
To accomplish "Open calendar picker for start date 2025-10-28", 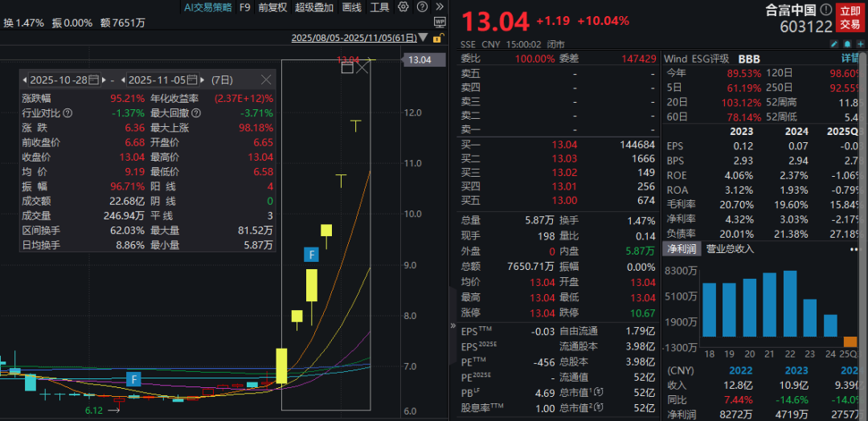I will tap(94, 80).
